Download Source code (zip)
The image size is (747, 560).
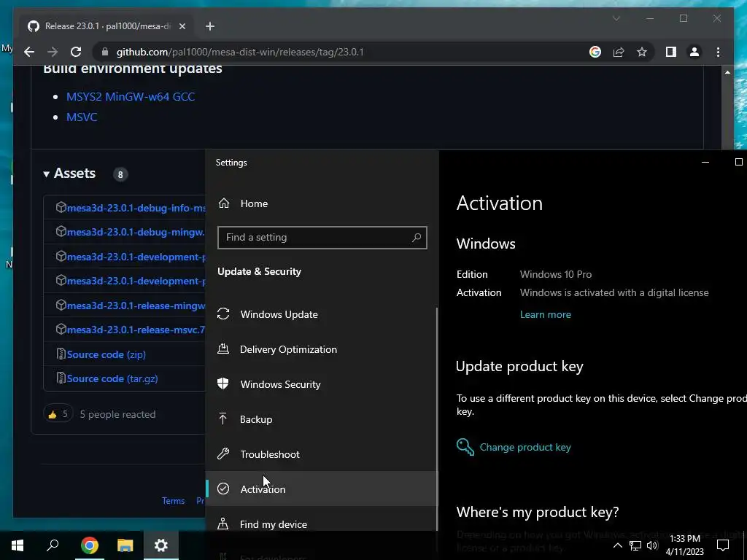[x=106, y=354]
